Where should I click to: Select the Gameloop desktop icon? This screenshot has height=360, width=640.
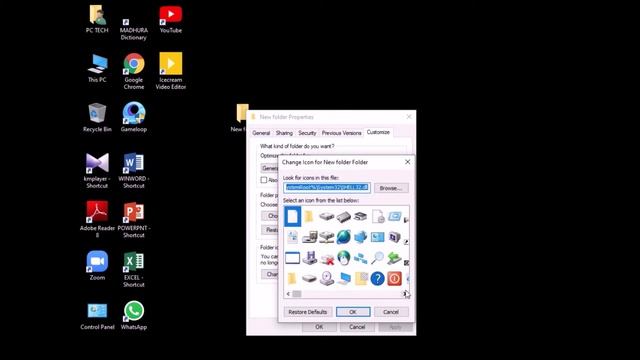click(x=134, y=118)
